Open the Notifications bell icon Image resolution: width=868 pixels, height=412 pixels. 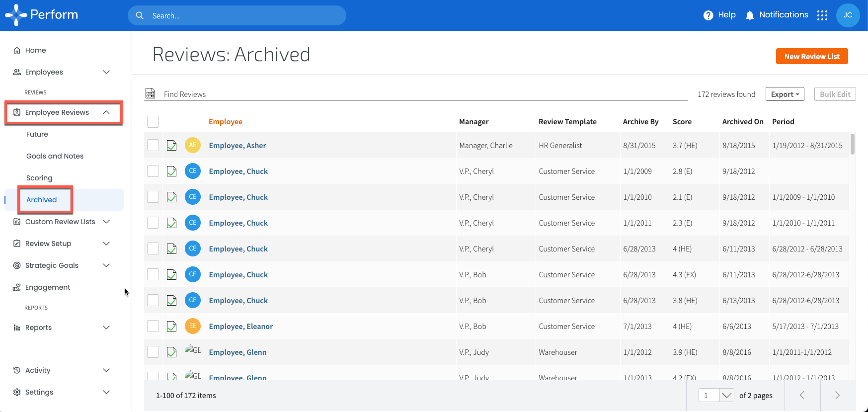pyautogui.click(x=750, y=15)
